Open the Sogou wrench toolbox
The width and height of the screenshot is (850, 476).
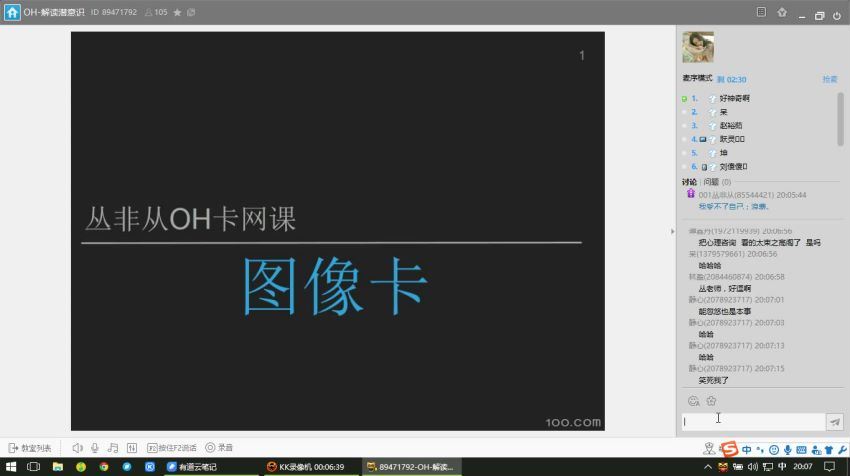842,450
